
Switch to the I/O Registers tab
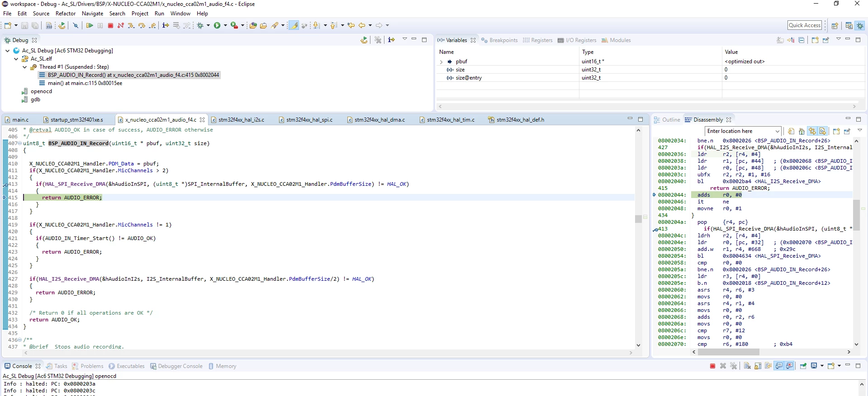tap(577, 40)
